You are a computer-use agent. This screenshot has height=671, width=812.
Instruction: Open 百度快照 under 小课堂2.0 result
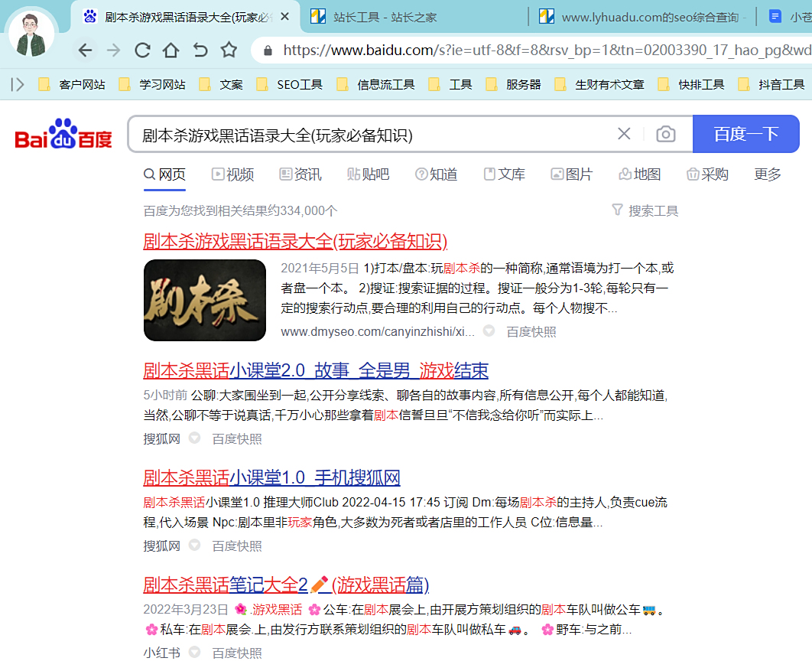point(237,439)
